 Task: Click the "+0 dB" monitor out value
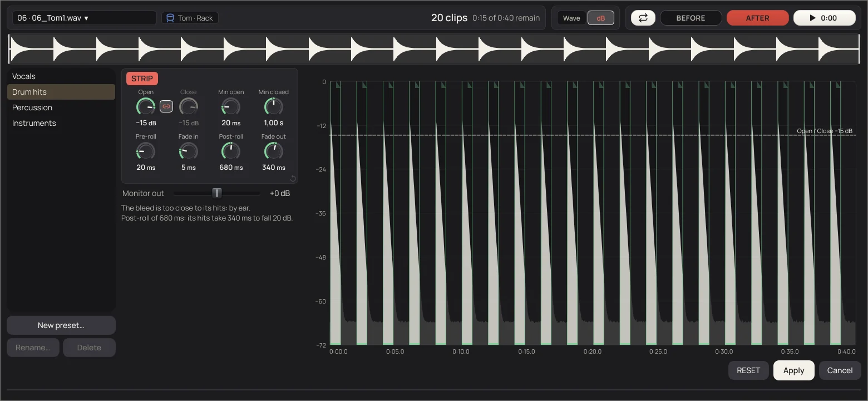coord(280,193)
